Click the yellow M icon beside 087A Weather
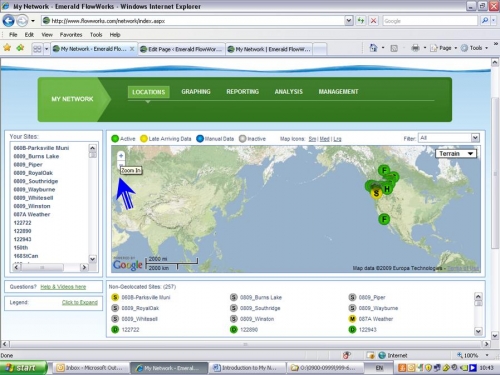The height and width of the screenshot is (375, 500). (352, 319)
